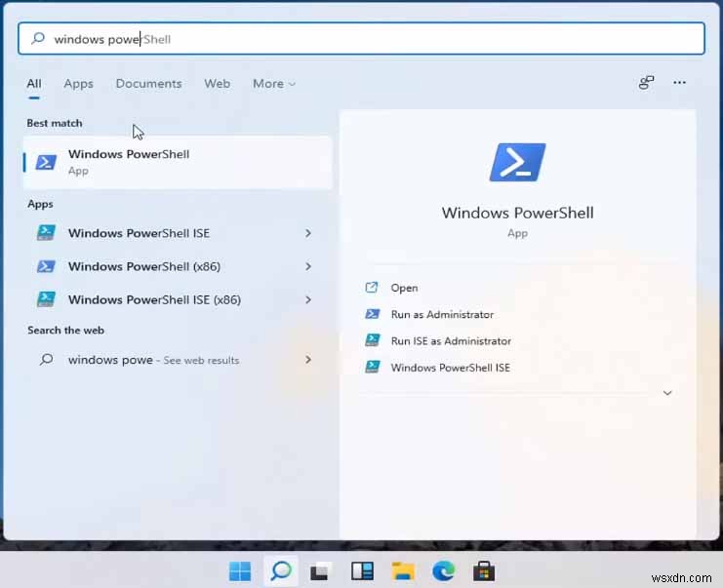This screenshot has width=723, height=588.
Task: Switch to the All tab
Action: (x=33, y=84)
